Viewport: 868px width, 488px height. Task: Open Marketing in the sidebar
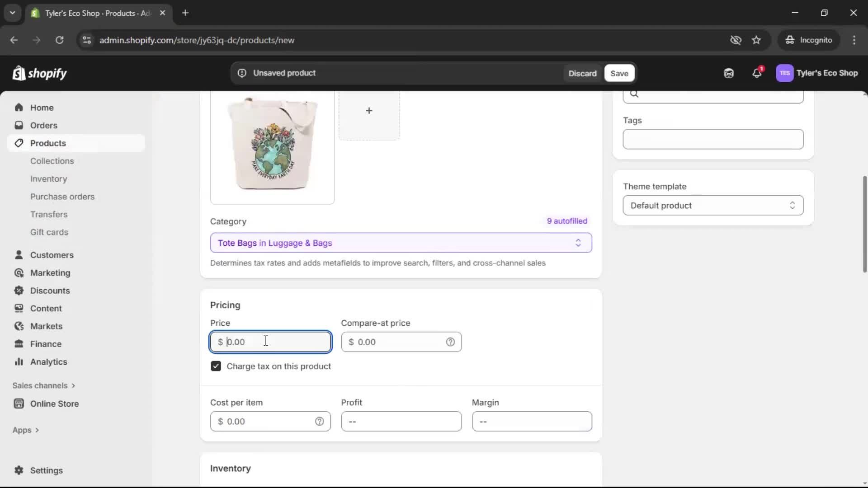pyautogui.click(x=50, y=273)
